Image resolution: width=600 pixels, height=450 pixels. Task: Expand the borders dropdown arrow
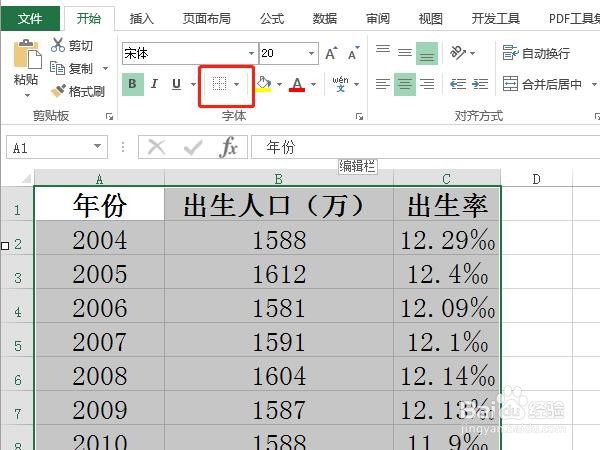click(x=236, y=84)
